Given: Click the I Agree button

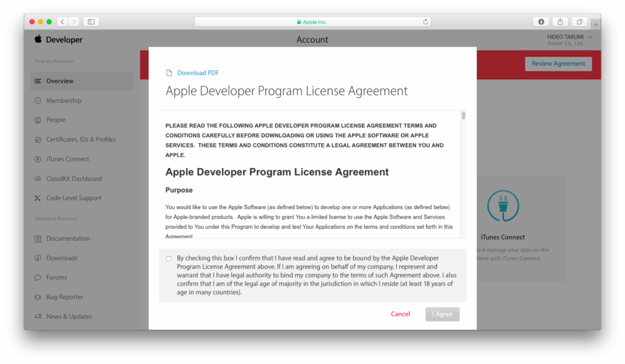Looking at the screenshot, I should point(442,314).
